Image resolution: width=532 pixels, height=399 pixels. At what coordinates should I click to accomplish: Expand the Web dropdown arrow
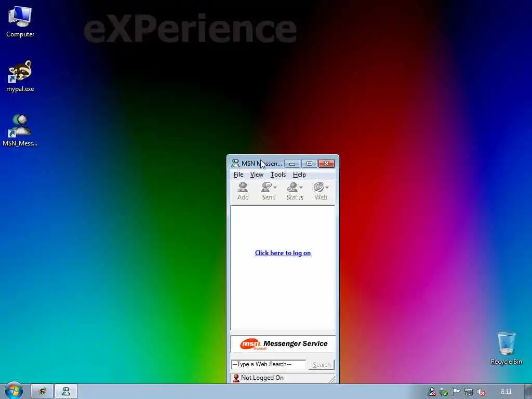coord(327,187)
